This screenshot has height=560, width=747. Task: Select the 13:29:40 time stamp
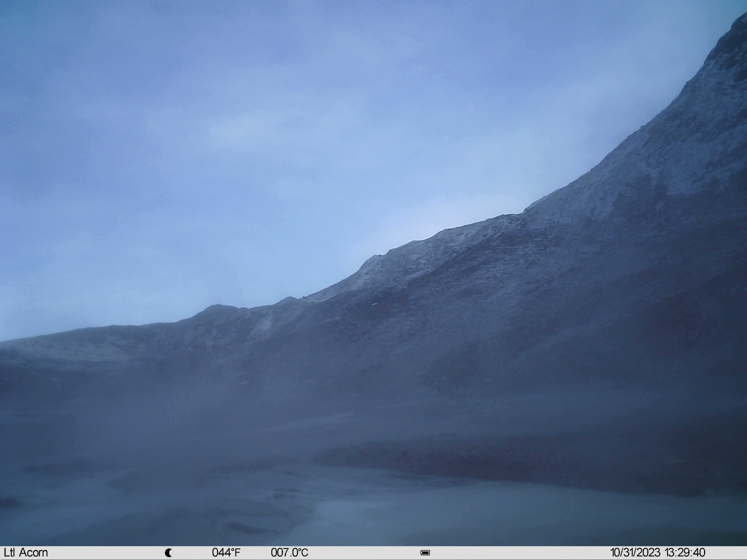pyautogui.click(x=685, y=553)
